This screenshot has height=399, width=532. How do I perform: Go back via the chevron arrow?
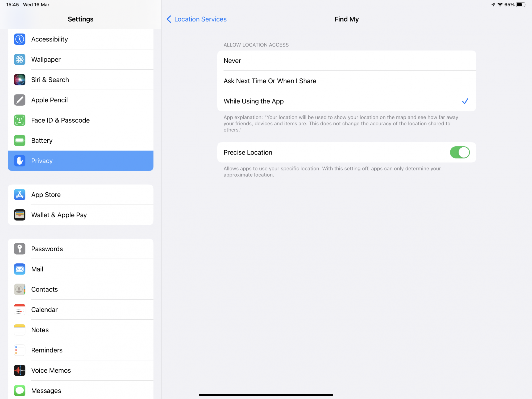pyautogui.click(x=169, y=19)
